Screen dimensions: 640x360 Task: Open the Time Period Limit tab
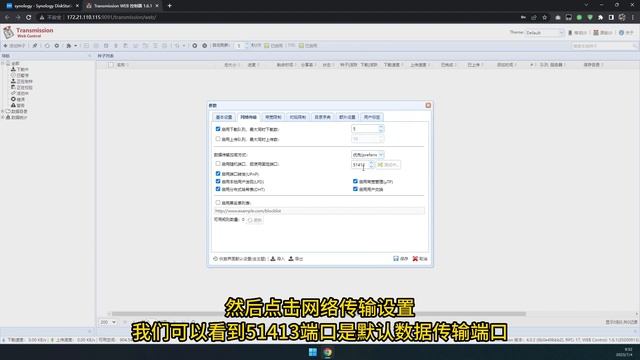coord(298,117)
